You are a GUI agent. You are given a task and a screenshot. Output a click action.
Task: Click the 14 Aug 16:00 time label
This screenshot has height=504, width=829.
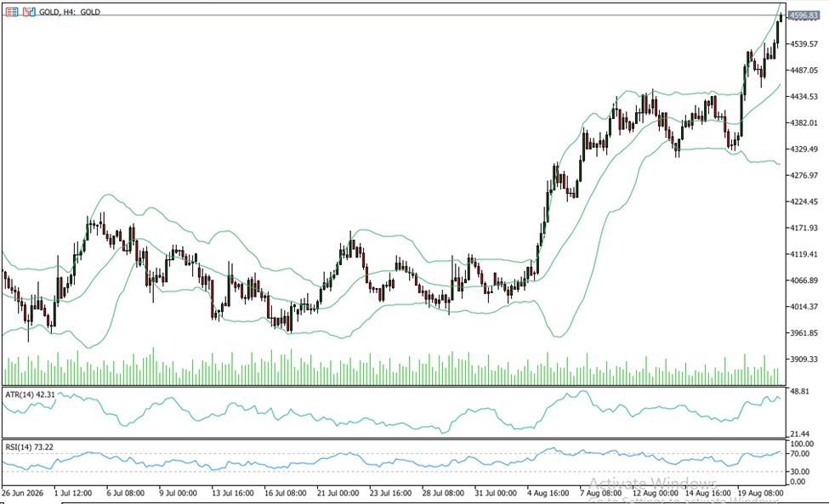pyautogui.click(x=707, y=493)
